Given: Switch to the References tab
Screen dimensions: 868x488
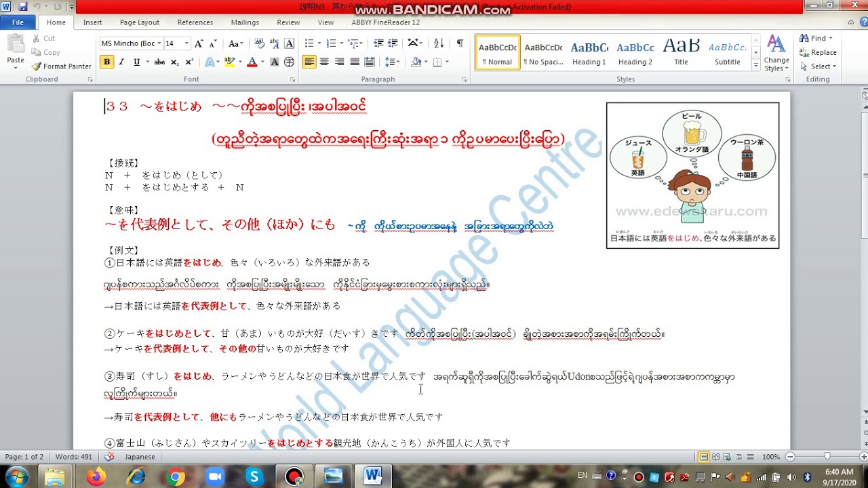Looking at the screenshot, I should pos(195,22).
